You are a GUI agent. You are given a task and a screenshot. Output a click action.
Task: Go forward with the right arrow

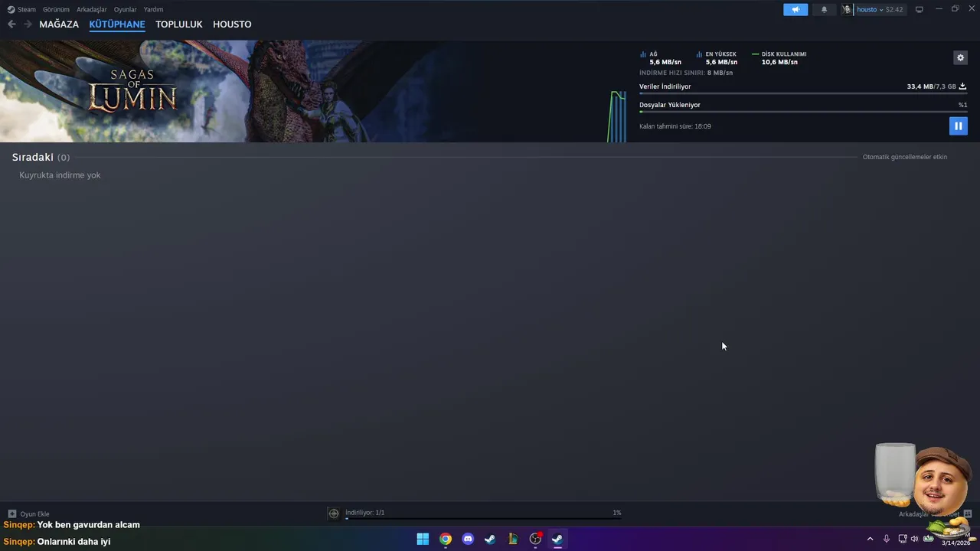28,24
